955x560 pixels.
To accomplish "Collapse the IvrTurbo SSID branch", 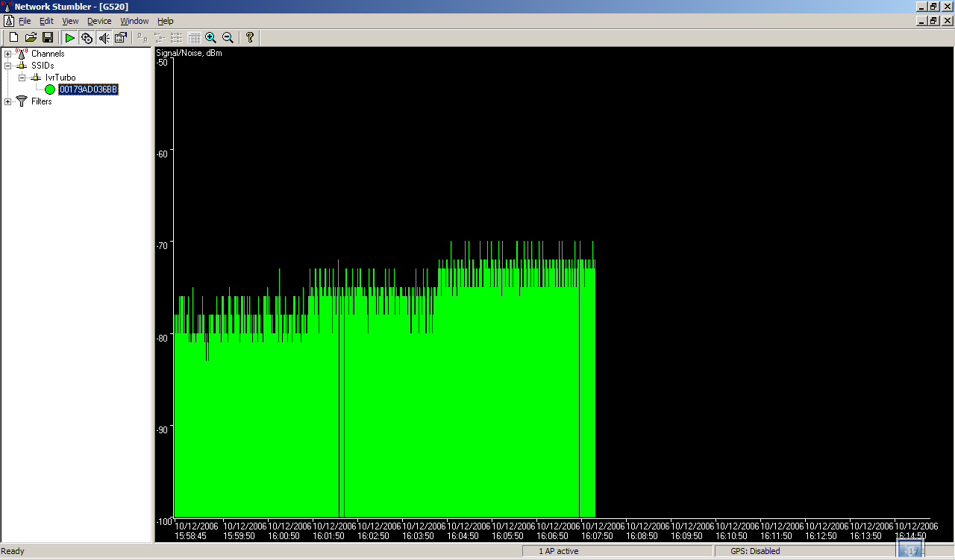I will pos(22,78).
